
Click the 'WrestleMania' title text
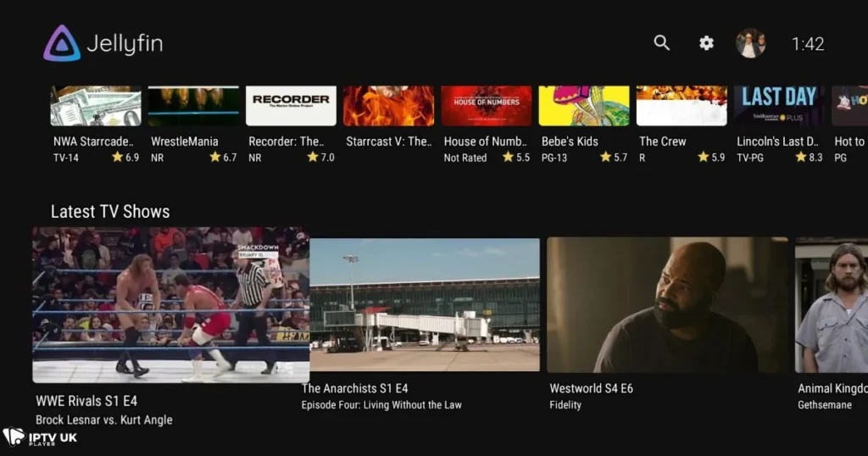pos(184,142)
